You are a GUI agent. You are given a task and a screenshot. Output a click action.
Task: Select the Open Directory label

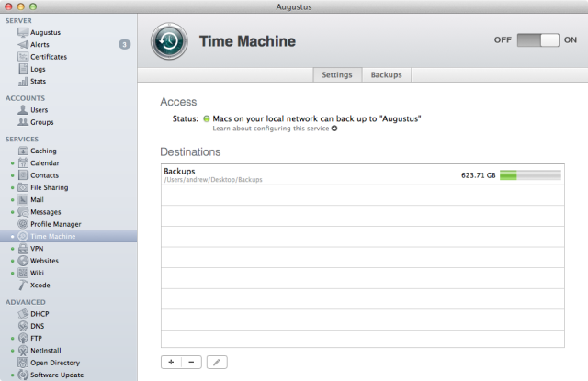coord(55,363)
